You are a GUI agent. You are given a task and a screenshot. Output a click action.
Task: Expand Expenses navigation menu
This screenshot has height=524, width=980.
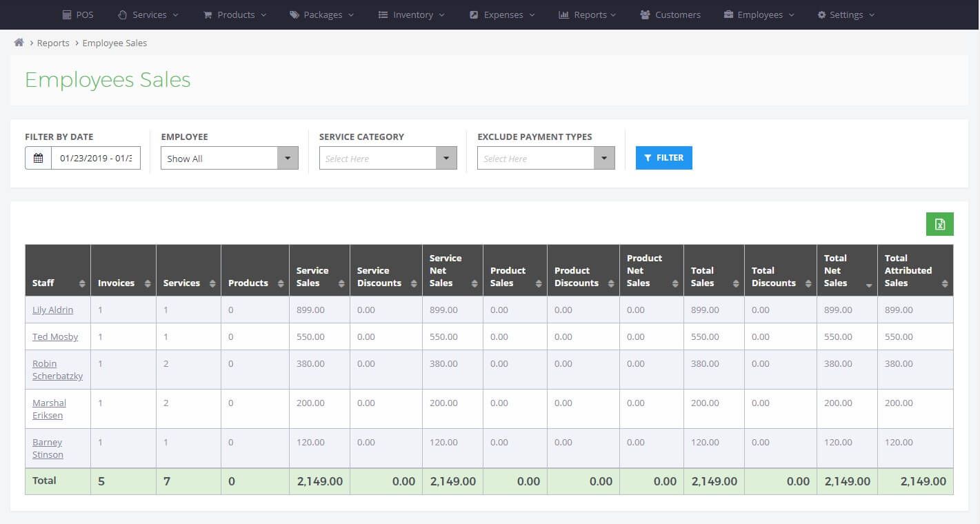click(x=502, y=14)
